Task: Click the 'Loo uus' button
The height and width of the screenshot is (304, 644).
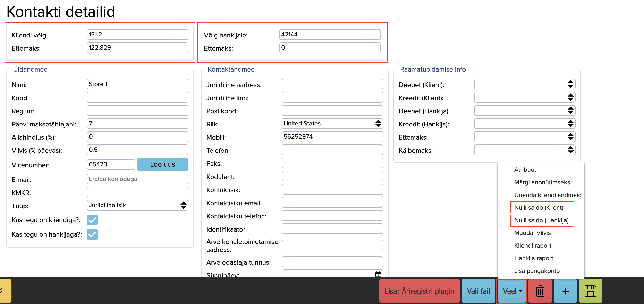Action: [162, 164]
